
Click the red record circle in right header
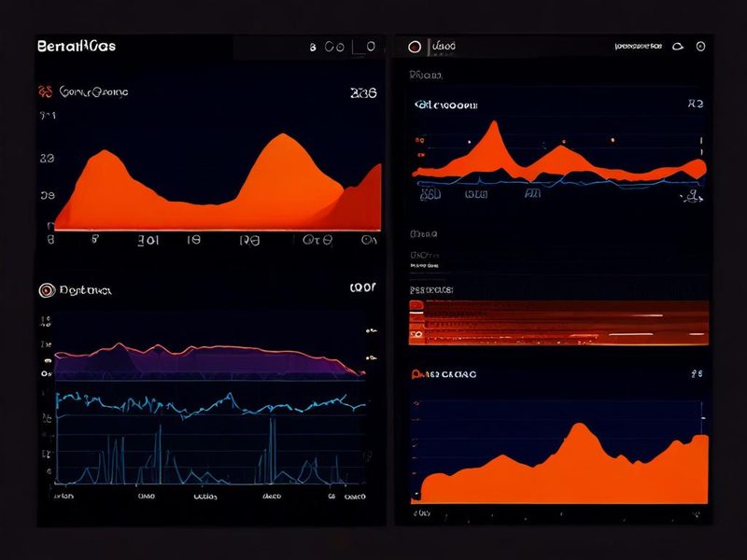415,47
